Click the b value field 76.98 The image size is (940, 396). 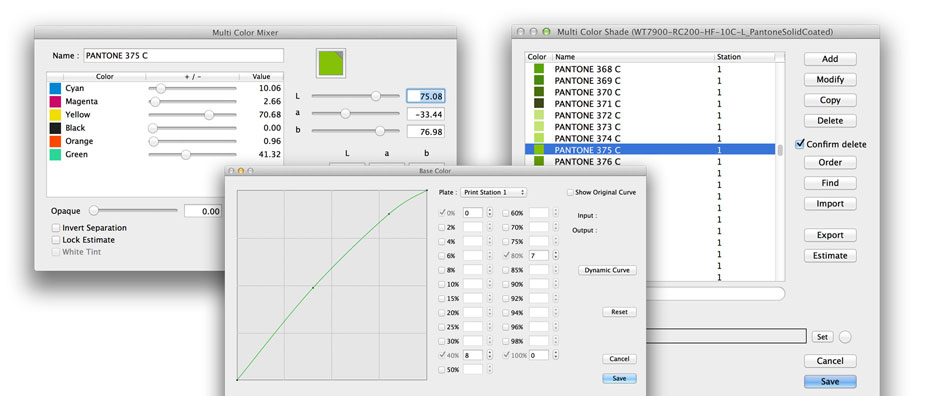tap(426, 131)
